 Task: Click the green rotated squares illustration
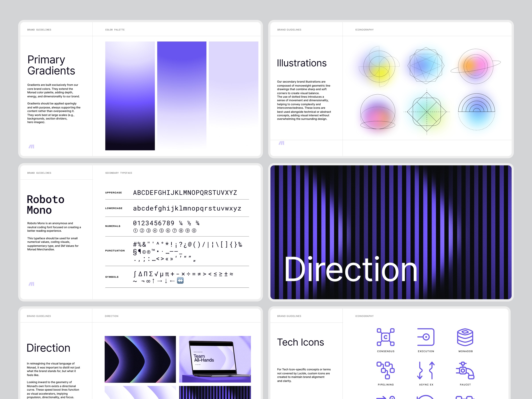click(427, 111)
